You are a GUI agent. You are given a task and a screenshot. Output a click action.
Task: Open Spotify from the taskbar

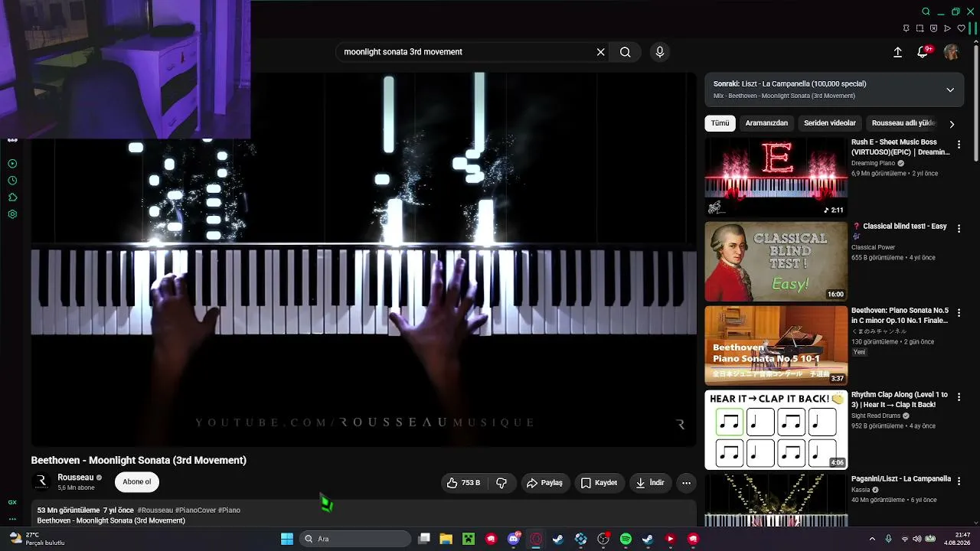point(626,539)
